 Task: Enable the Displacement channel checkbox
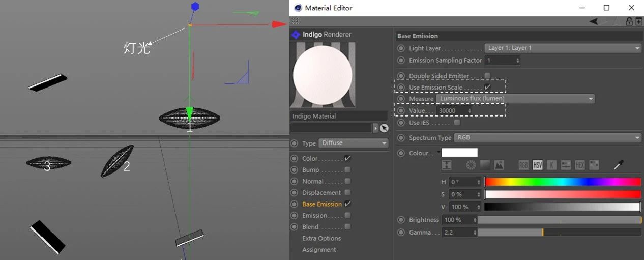click(x=347, y=193)
